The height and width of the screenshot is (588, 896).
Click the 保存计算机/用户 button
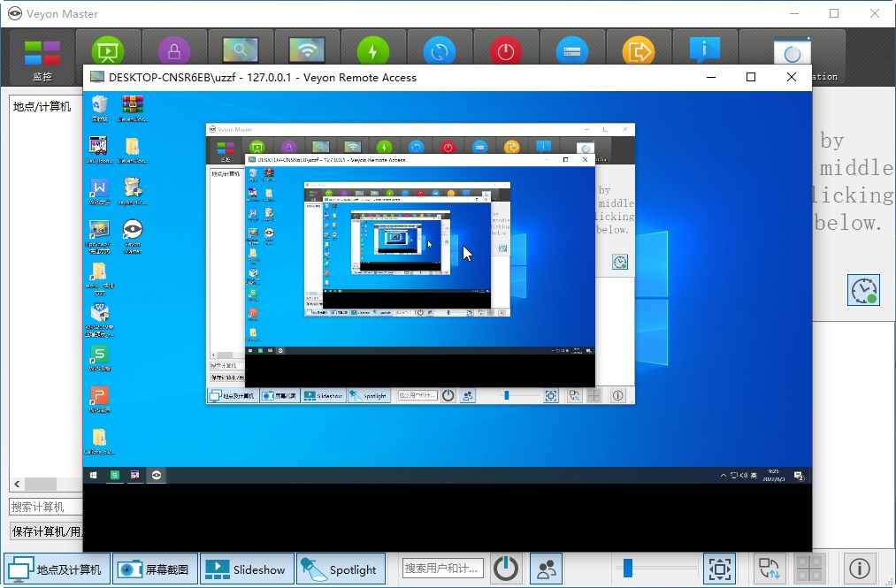[x=47, y=531]
